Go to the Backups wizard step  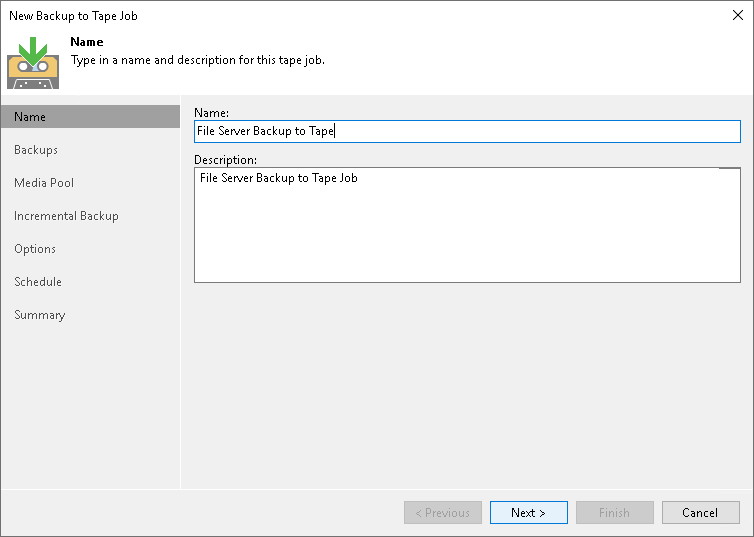tap(36, 150)
